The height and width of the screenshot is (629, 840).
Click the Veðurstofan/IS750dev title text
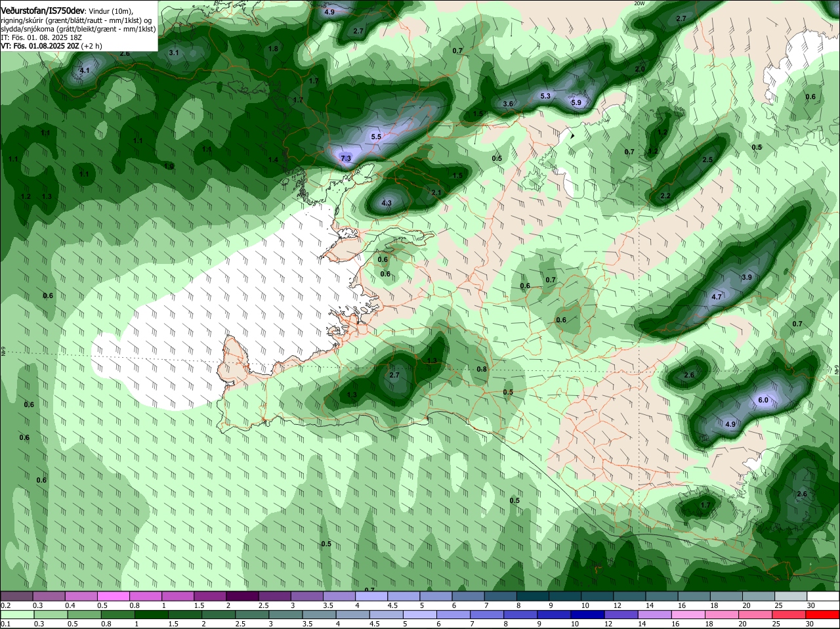coord(42,11)
